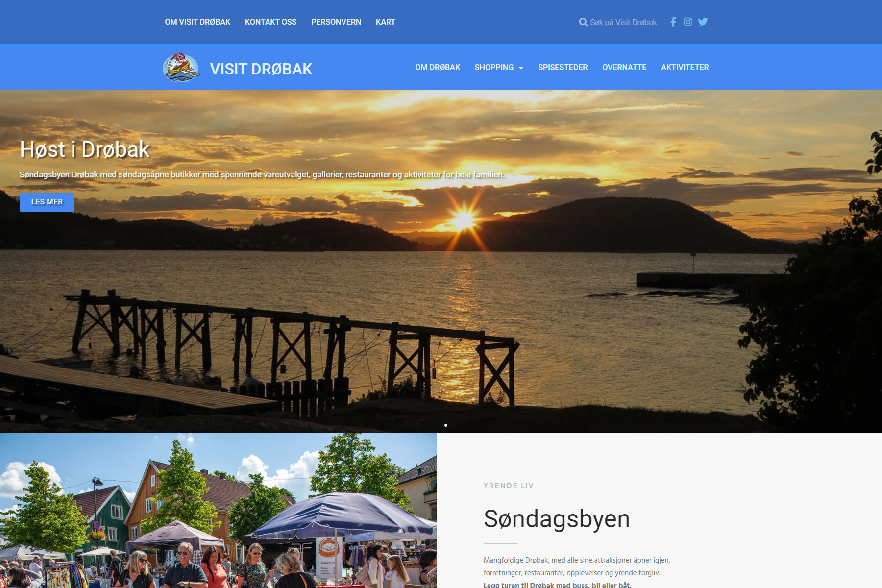Select Om Drøbak in main navigation

(438, 68)
